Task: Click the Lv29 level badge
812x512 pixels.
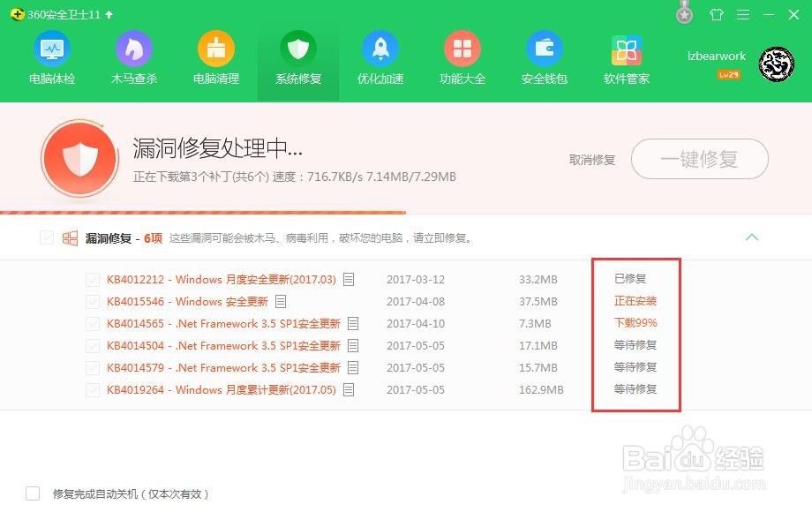Action: point(728,74)
